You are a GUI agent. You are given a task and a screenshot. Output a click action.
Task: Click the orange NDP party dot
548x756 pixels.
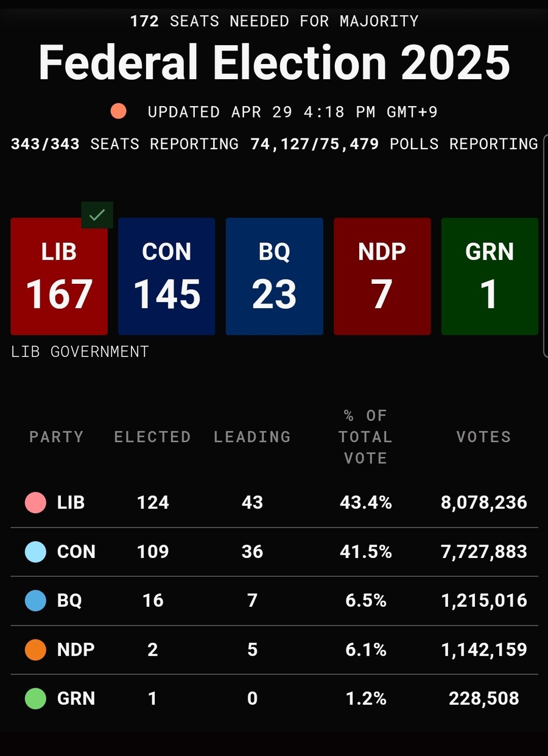tap(35, 649)
